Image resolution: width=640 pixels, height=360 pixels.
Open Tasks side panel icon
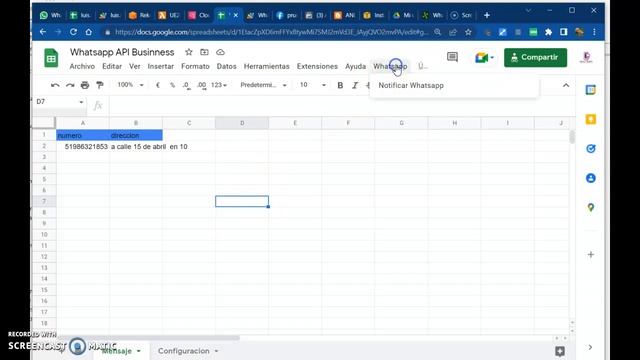[591, 149]
